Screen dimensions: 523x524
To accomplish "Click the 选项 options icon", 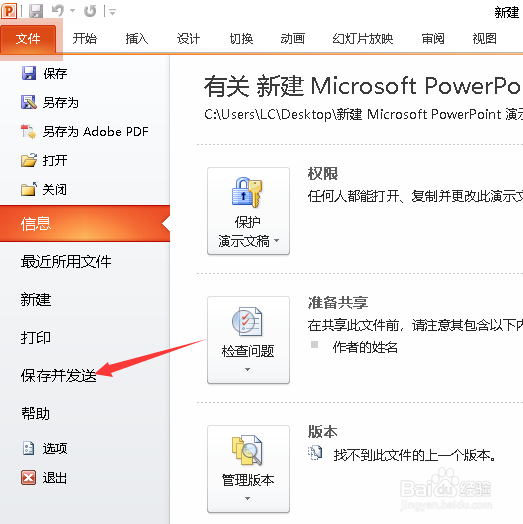I will point(28,448).
